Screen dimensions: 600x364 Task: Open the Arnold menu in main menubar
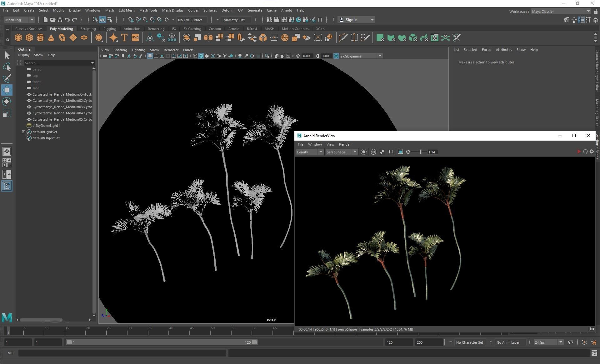tap(286, 10)
